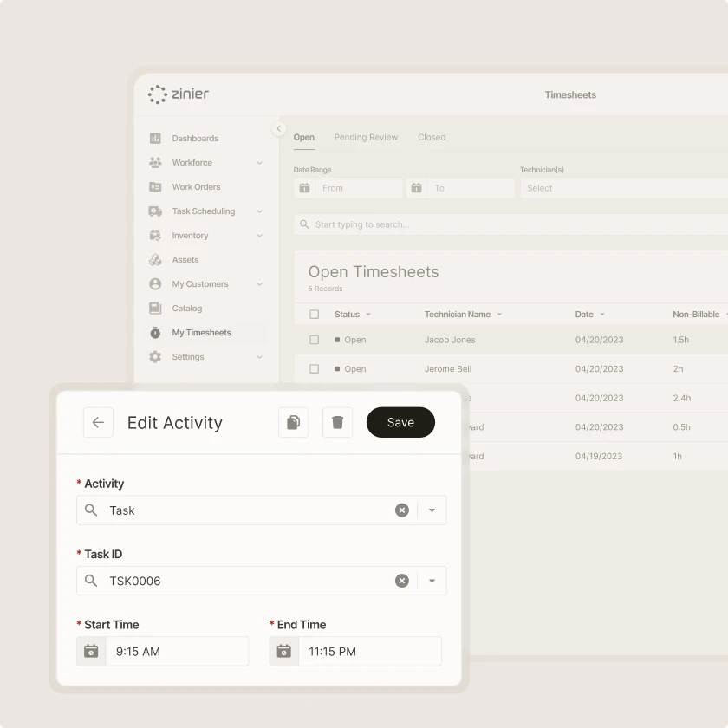Switch to the Open tab
Image resolution: width=728 pixels, height=728 pixels.
pyautogui.click(x=303, y=138)
